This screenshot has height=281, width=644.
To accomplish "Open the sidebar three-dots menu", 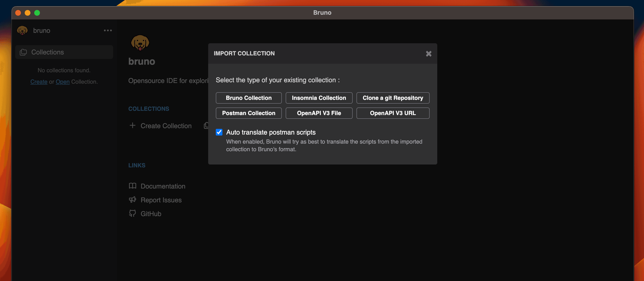I will pos(108,30).
